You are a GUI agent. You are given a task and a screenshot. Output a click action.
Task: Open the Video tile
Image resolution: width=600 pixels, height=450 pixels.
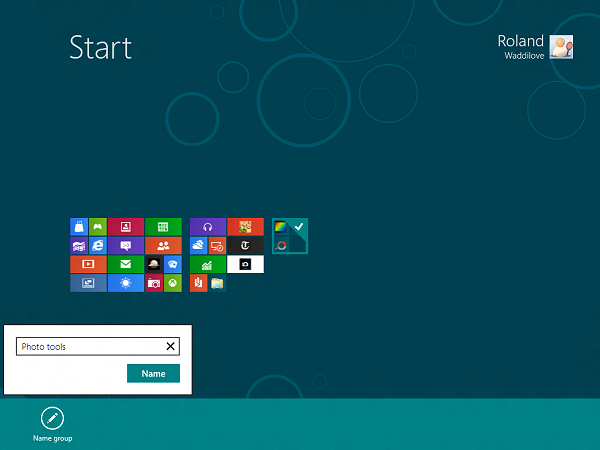(88, 264)
